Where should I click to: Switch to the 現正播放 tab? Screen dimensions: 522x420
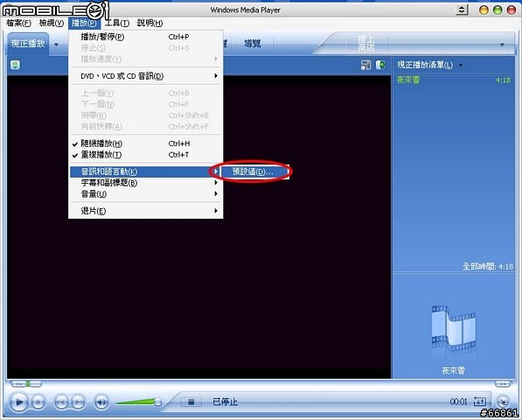click(x=28, y=43)
